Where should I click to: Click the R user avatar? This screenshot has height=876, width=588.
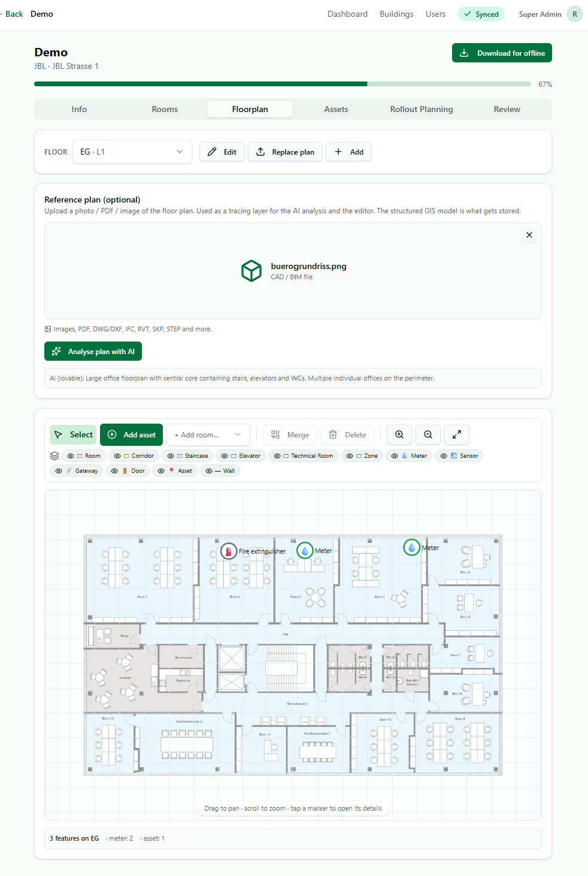pyautogui.click(x=575, y=14)
